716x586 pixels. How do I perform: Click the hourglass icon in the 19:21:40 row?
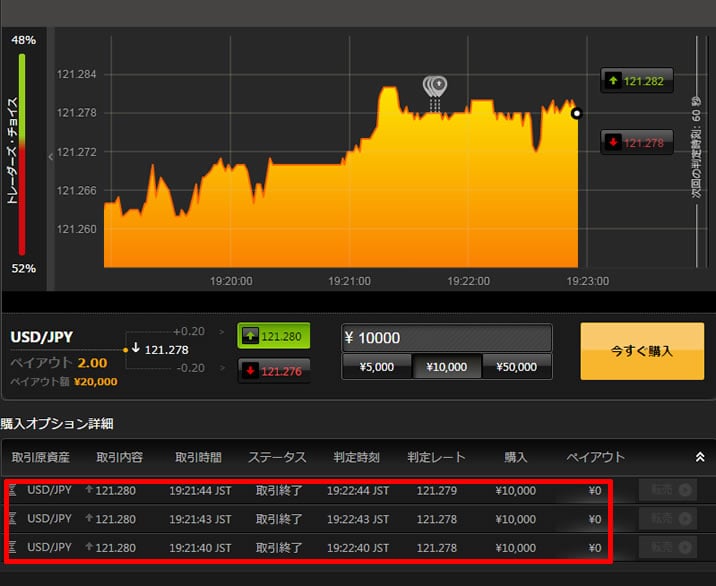click(x=12, y=547)
